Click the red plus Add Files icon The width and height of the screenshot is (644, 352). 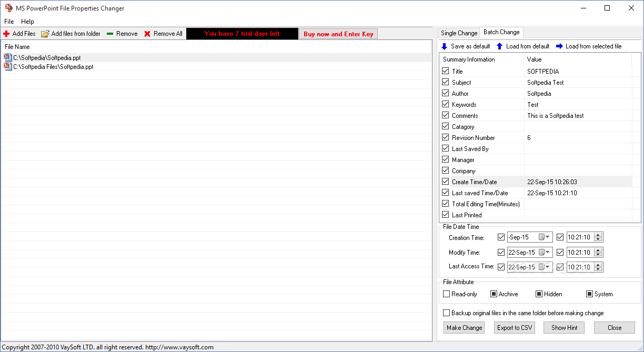point(6,34)
